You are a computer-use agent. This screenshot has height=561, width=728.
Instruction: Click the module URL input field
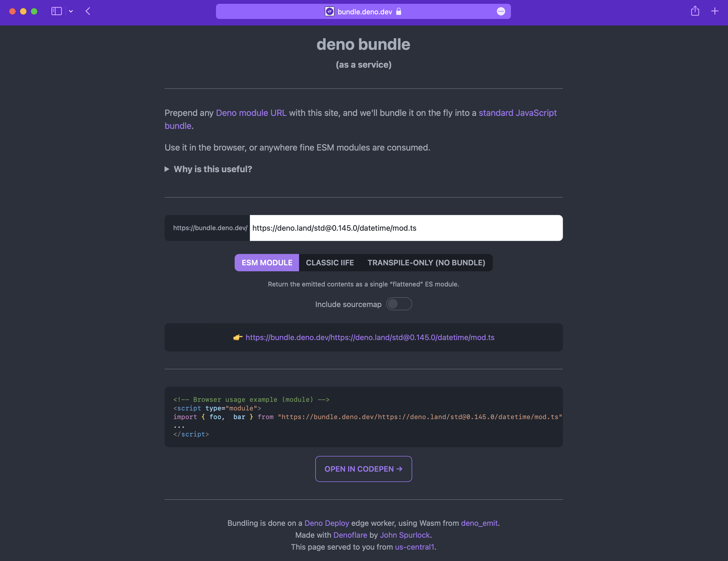[406, 228]
